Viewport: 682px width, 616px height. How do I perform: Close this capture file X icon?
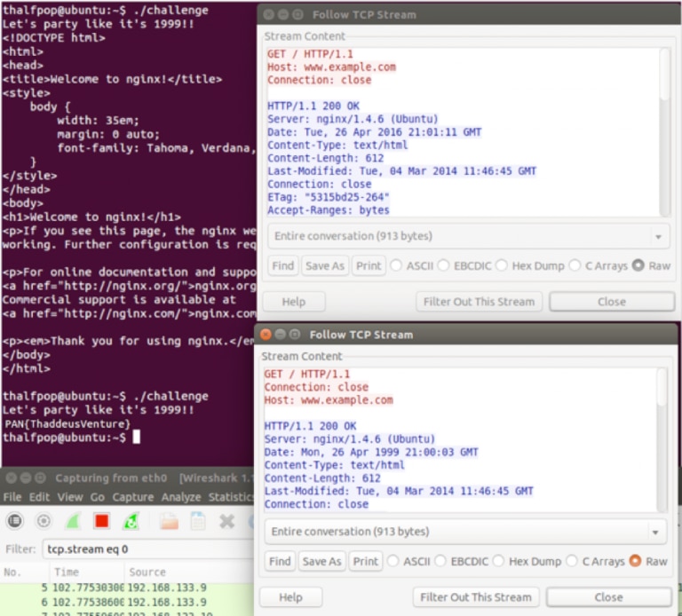(x=227, y=520)
